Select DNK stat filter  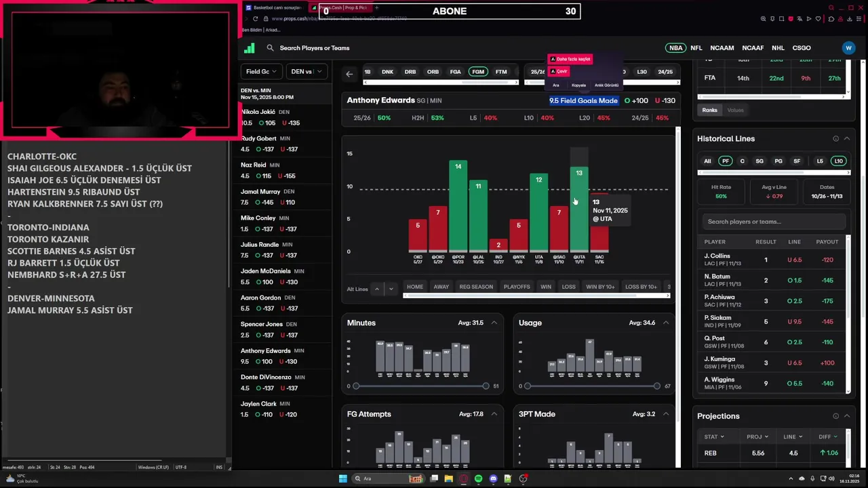(387, 72)
